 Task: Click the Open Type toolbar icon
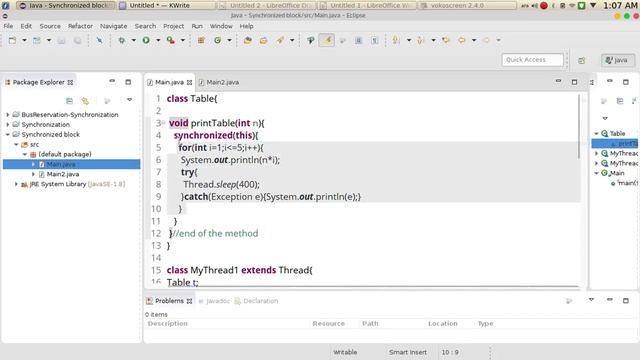(x=247, y=40)
